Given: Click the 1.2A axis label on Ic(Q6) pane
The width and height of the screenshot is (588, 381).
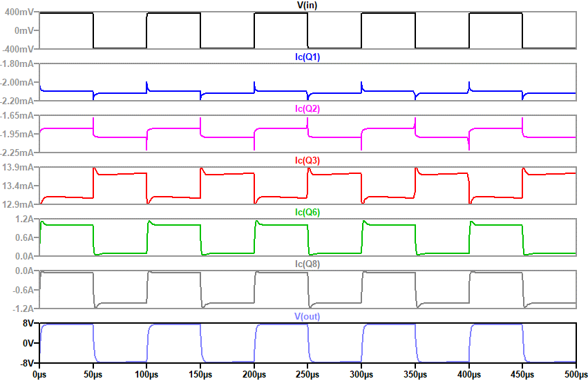Looking at the screenshot, I should [25, 219].
